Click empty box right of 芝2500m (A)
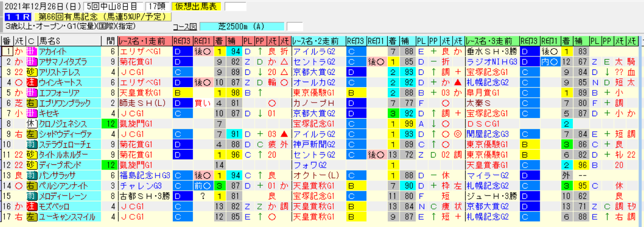The image size is (644, 227). point(295,26)
